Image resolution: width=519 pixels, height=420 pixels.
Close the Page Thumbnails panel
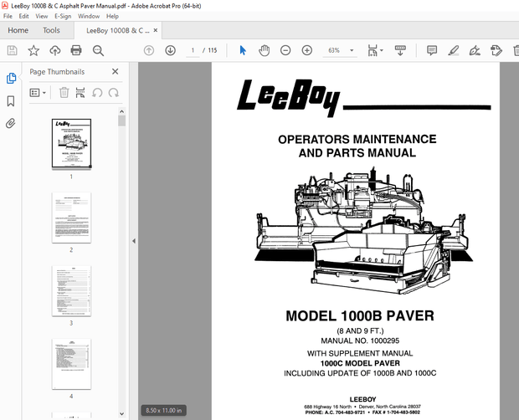(x=116, y=71)
